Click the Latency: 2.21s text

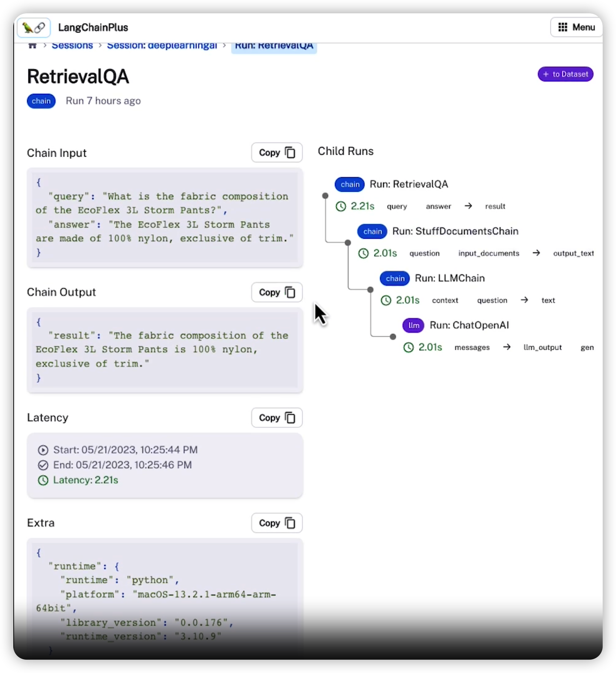pyautogui.click(x=86, y=480)
